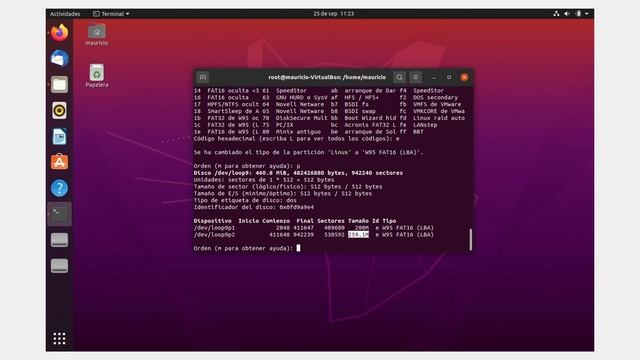Expand the system menu arrow in top bar
The image size is (640, 360).
click(587, 13)
